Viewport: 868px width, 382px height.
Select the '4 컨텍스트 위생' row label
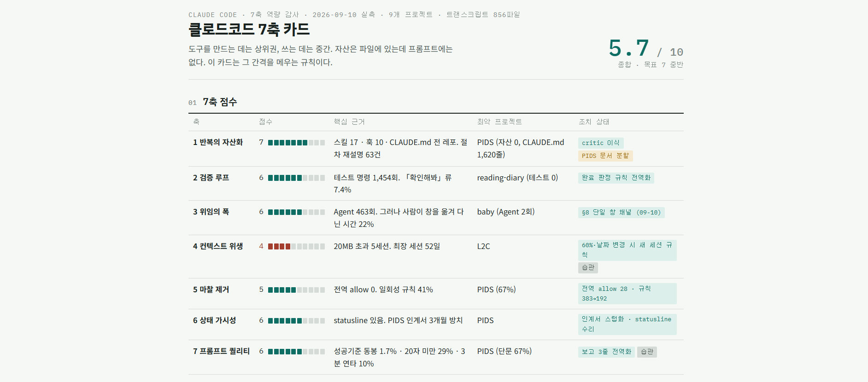218,247
